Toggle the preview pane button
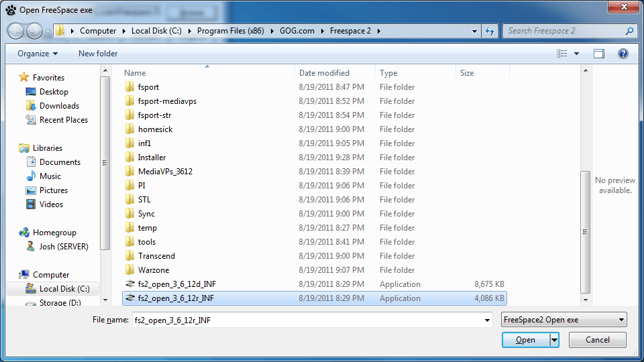644x362 pixels. pos(599,54)
